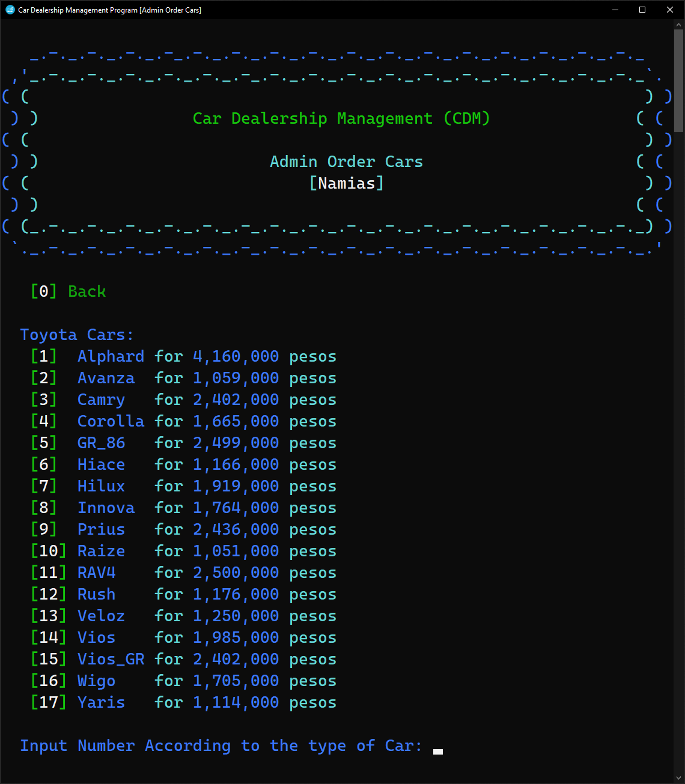Click the Wigo row option [16]
The image size is (685, 784).
tap(183, 681)
